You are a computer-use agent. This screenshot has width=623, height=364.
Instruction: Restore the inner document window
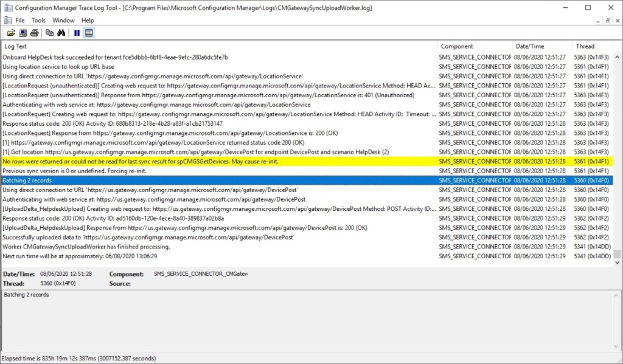coord(607,20)
